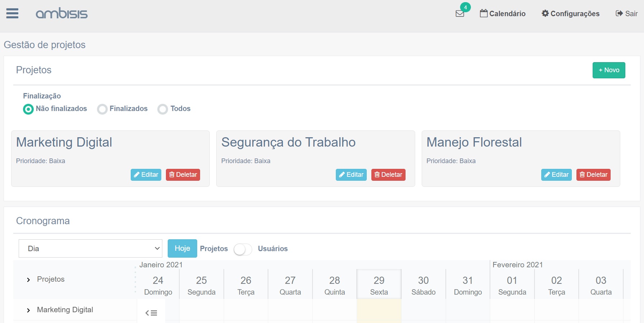This screenshot has height=323, width=644.
Task: Open the mail notifications envelope icon
Action: 460,14
